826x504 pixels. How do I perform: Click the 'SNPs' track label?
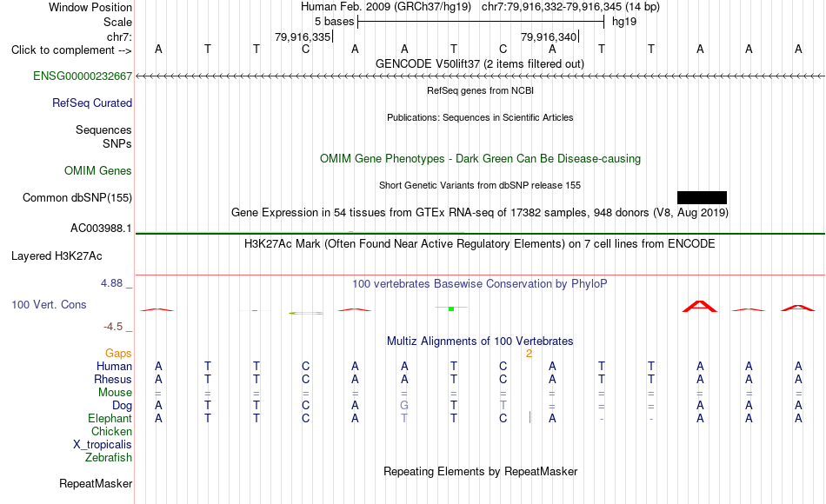[x=117, y=143]
